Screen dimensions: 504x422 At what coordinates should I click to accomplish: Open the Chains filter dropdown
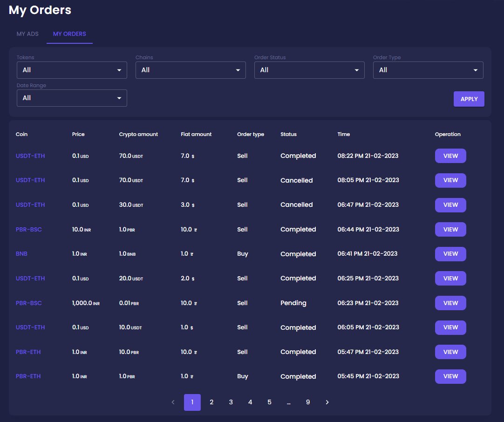click(191, 70)
